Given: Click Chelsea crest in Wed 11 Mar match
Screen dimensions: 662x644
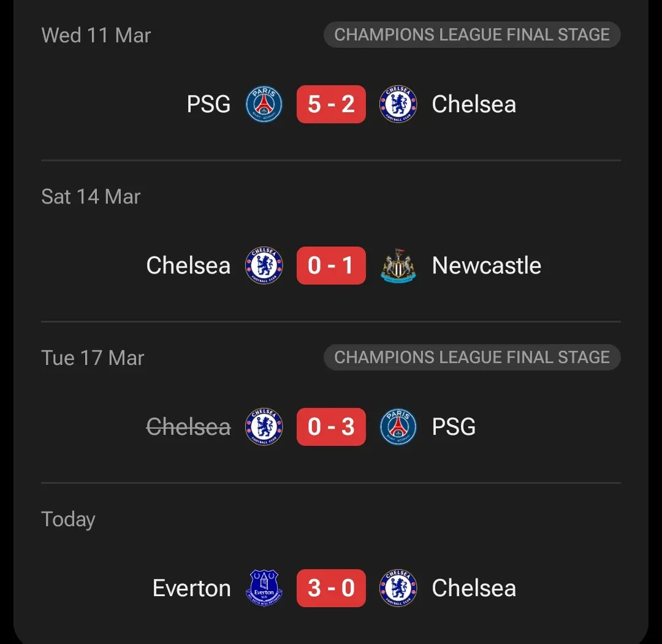Looking at the screenshot, I should point(398,104).
